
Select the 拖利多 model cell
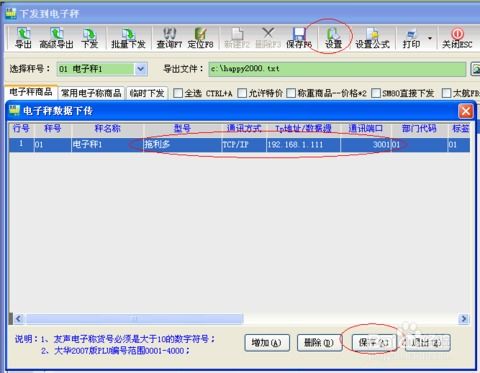coord(182,145)
